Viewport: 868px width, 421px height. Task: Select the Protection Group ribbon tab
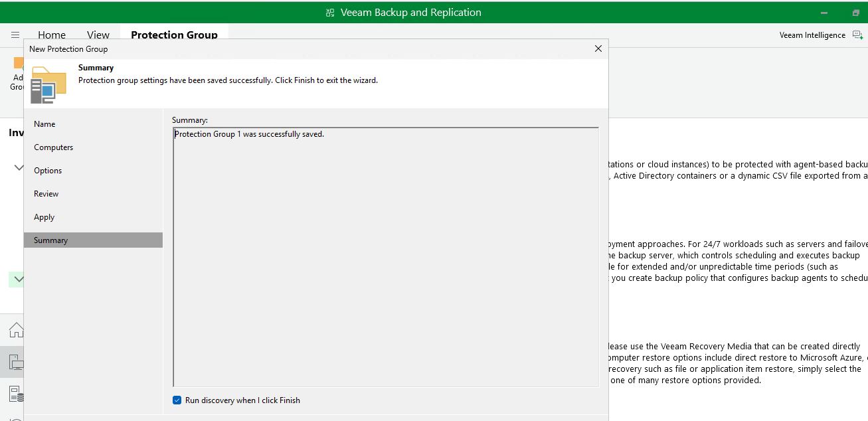point(174,35)
